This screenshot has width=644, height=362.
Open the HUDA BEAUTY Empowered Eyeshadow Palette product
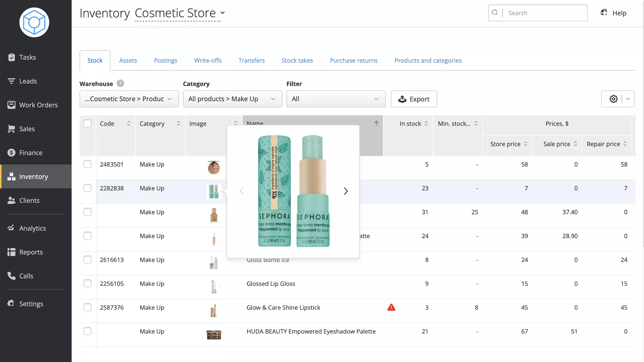tap(311, 331)
